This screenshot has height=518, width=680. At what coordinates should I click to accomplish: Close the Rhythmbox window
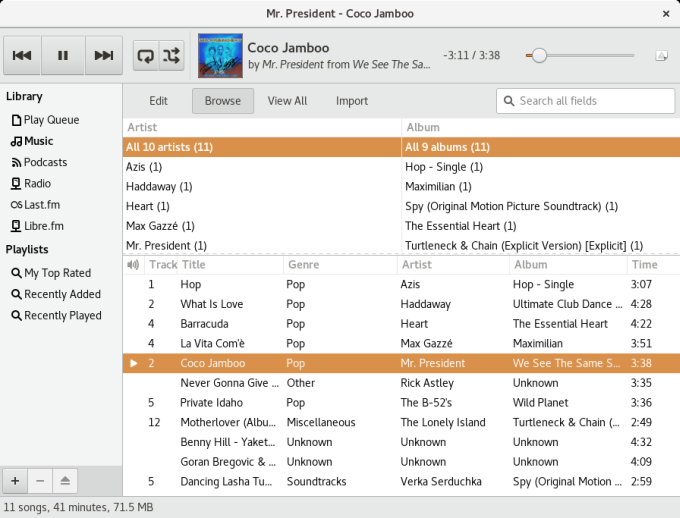tap(666, 14)
